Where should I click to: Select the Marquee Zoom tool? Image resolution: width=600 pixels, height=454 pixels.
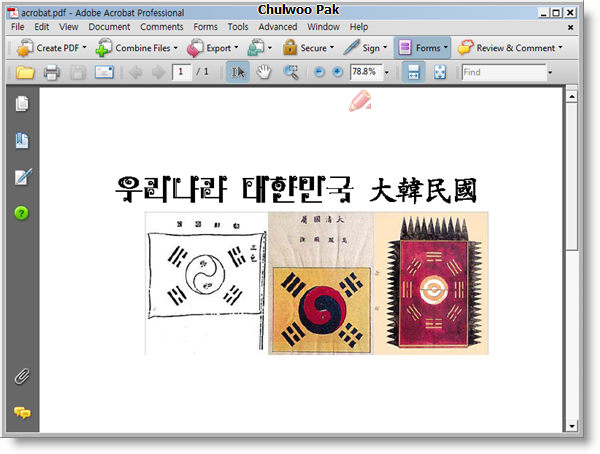tap(291, 72)
